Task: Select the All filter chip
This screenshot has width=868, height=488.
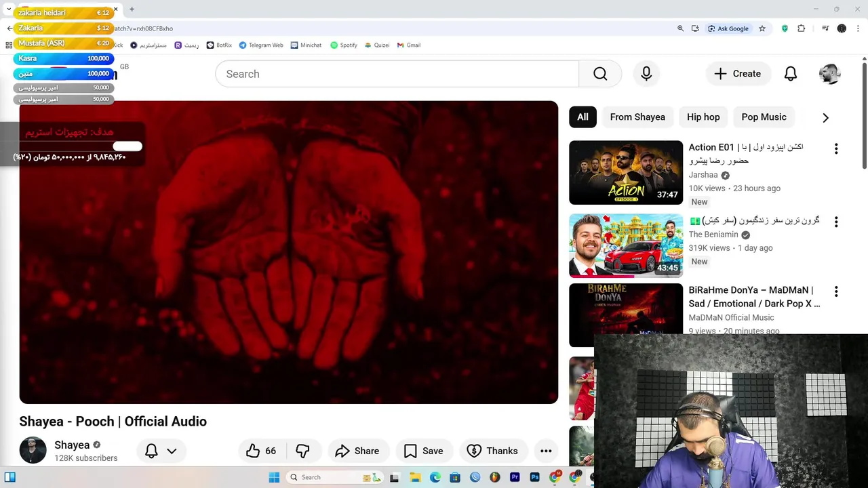Action: [x=583, y=117]
